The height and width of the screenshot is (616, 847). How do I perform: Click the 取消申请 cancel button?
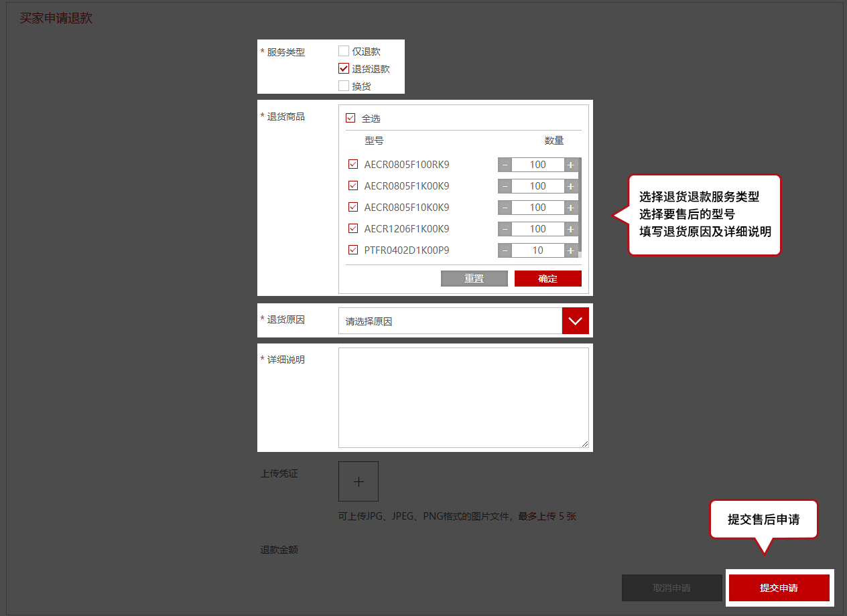671,588
